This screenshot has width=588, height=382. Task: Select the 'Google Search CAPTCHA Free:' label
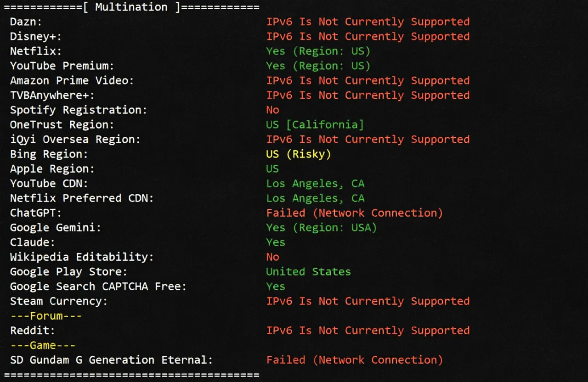[98, 286]
